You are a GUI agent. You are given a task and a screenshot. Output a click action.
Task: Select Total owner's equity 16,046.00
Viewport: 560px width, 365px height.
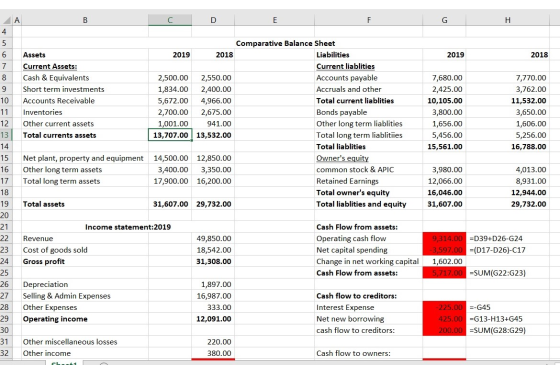(x=444, y=192)
